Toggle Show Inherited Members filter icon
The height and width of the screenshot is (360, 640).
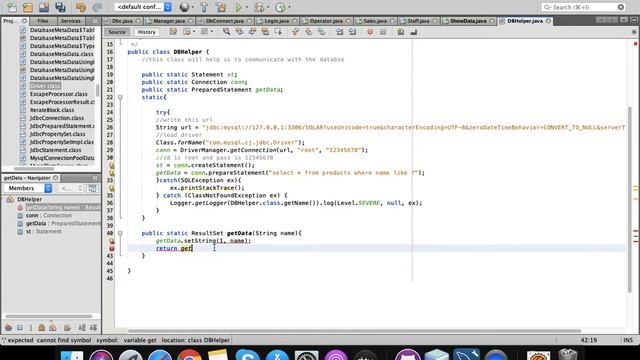click(x=8, y=327)
